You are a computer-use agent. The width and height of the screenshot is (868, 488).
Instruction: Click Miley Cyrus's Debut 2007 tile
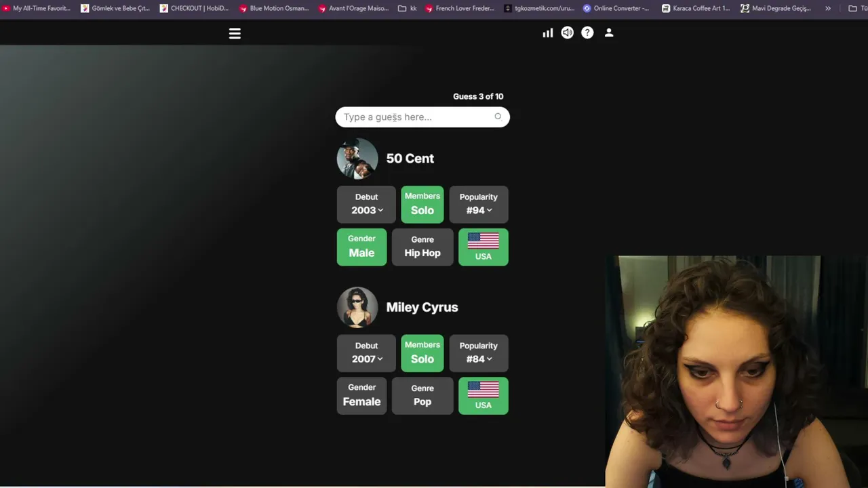[366, 353]
